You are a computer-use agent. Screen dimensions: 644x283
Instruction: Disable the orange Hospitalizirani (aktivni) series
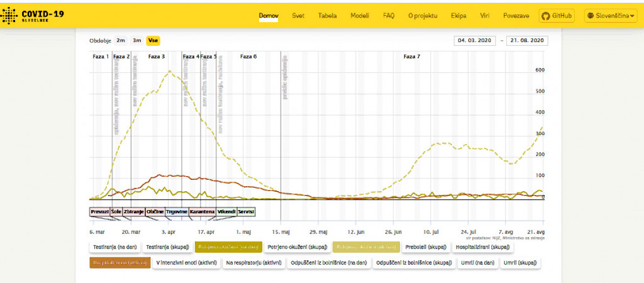120,263
